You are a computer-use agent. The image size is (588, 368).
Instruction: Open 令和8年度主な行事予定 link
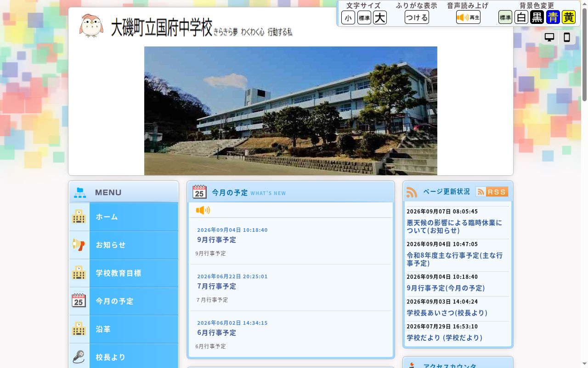pos(454,259)
